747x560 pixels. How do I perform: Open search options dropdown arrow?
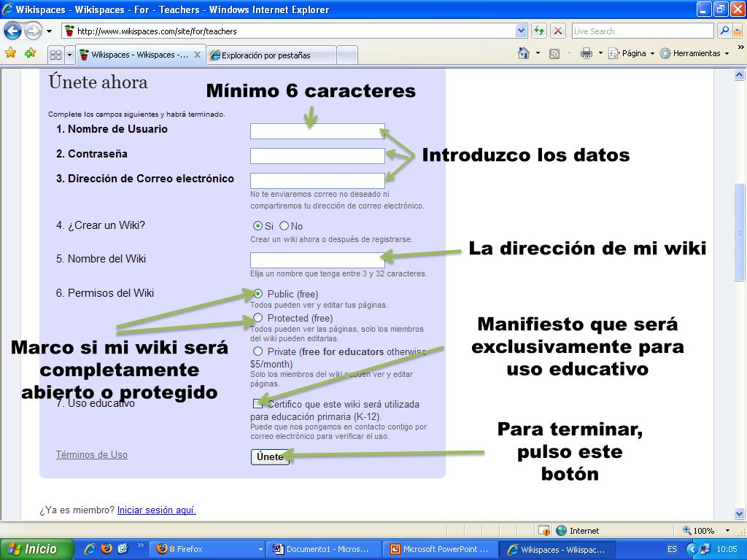[x=737, y=31]
